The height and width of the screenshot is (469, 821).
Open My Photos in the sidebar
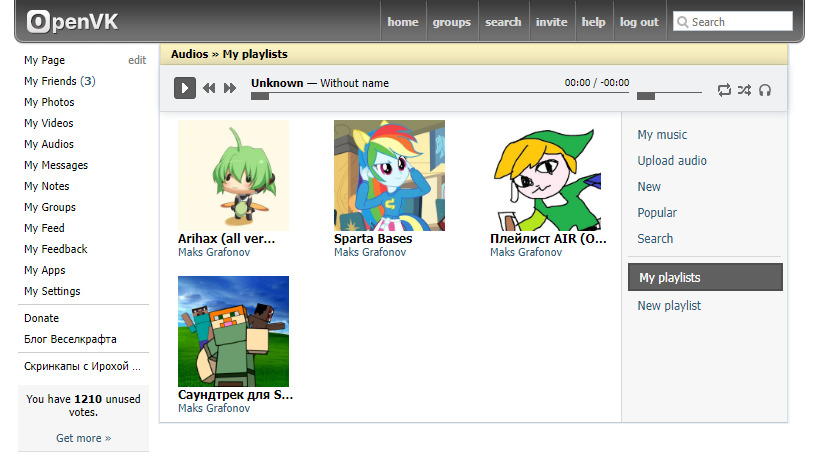pyautogui.click(x=49, y=102)
